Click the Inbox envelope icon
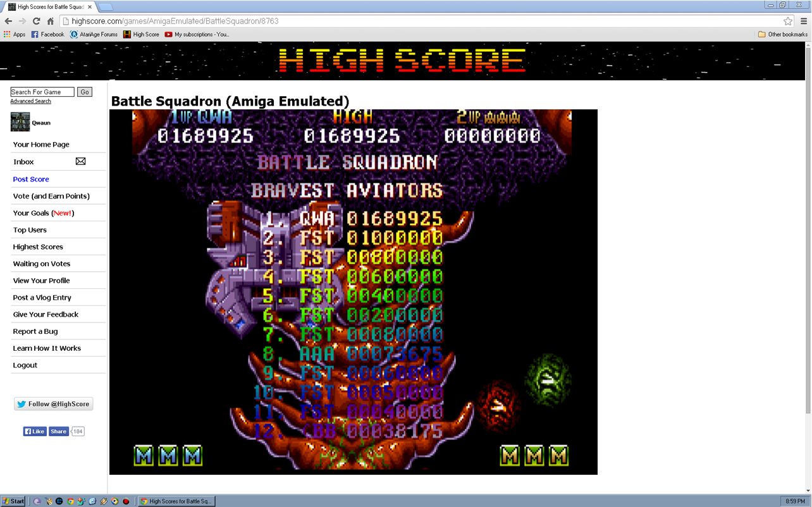This screenshot has height=507, width=812. (x=80, y=162)
